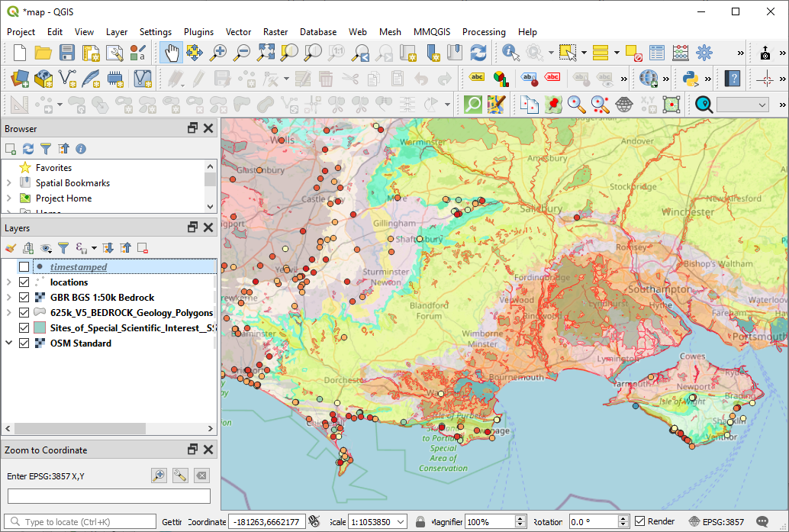Close the Browser panel
This screenshot has height=532, width=789.
click(208, 128)
